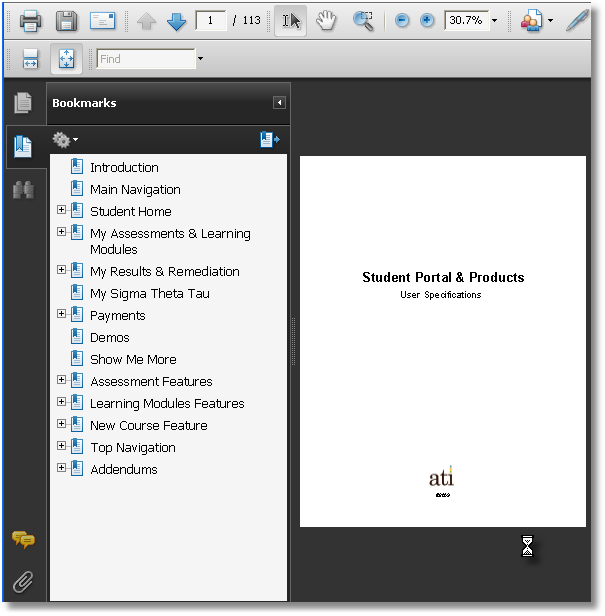Choose the Select text cursor tool
Screen dimensions: 605x616
(290, 21)
